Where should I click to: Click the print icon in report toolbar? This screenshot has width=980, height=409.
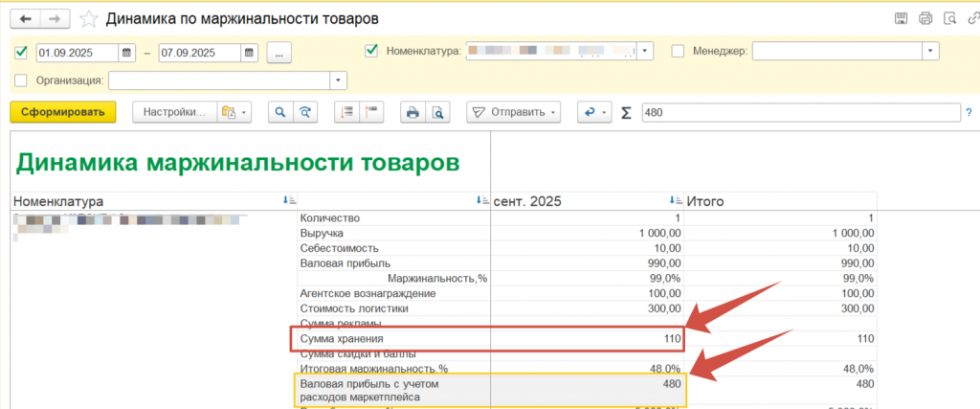click(412, 112)
